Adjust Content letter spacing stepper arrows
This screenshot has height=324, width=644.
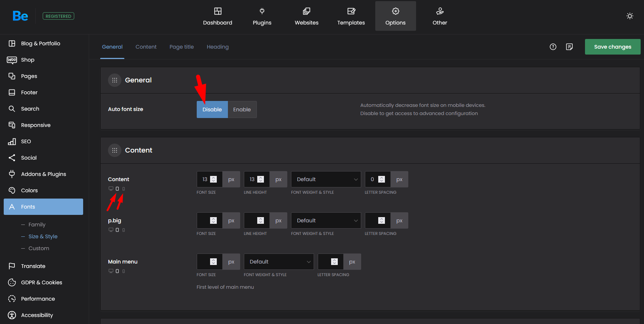point(382,179)
